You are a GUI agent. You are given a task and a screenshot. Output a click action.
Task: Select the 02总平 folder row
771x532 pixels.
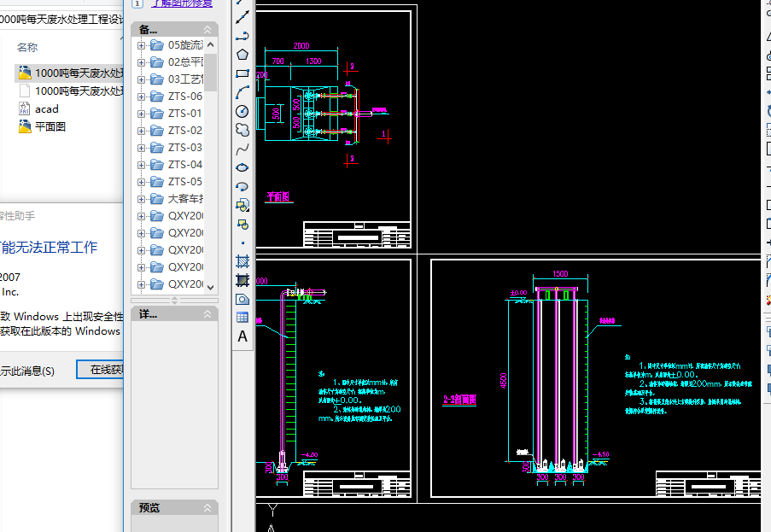[x=177, y=62]
